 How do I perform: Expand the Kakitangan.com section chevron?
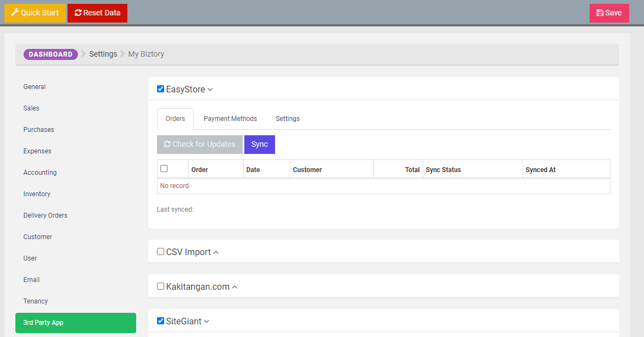(x=234, y=287)
